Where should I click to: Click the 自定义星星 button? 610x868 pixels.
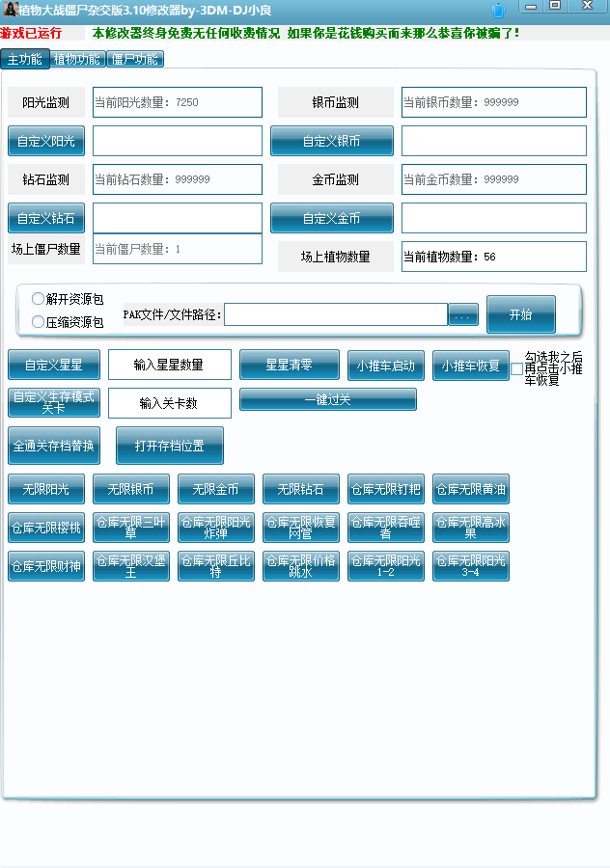tap(54, 365)
